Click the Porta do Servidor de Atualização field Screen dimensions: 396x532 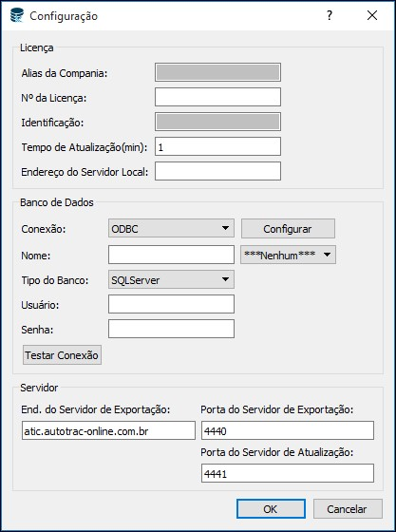tap(288, 473)
